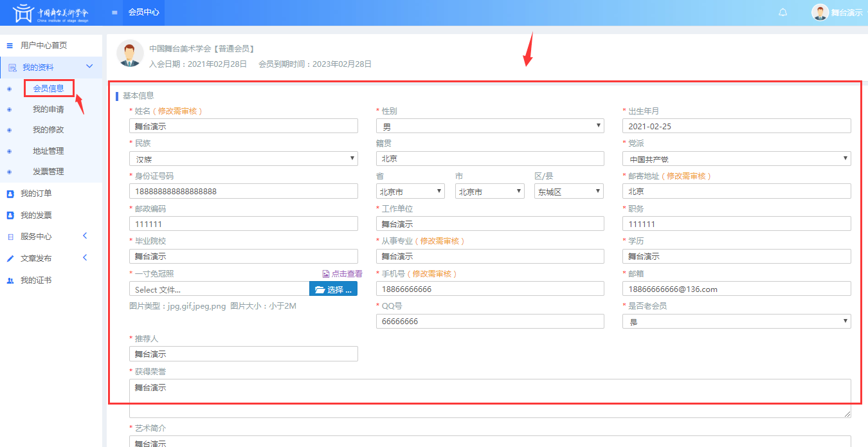Click the 点击查看 photo link
Viewport: 868px width, 447px height.
point(343,274)
